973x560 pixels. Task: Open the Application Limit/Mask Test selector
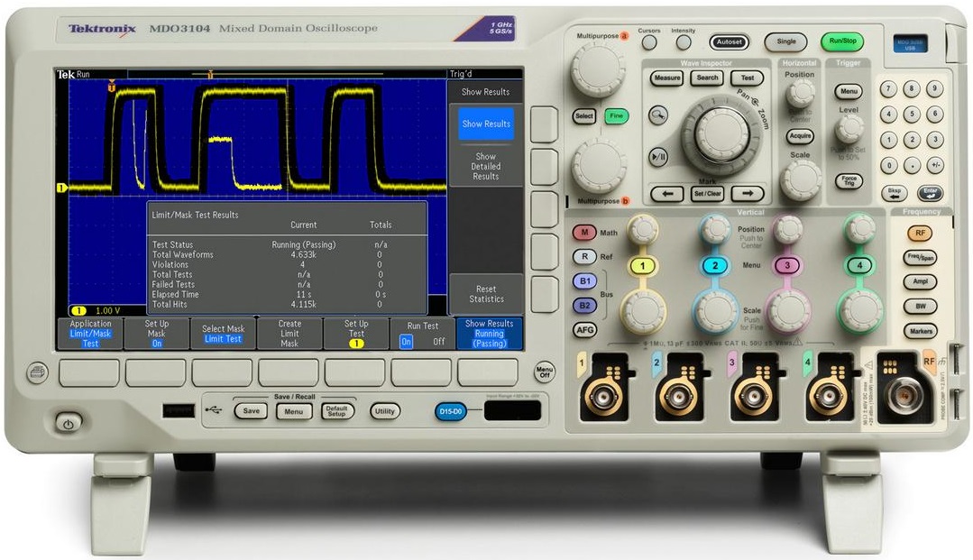coord(90,334)
